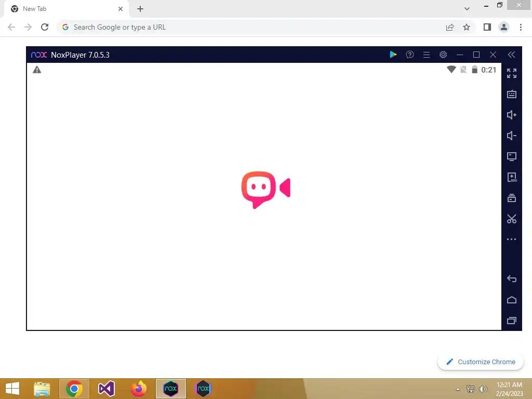Expand more tools three-dots in Nox sidebar
This screenshot has width=532, height=399.
(x=511, y=239)
